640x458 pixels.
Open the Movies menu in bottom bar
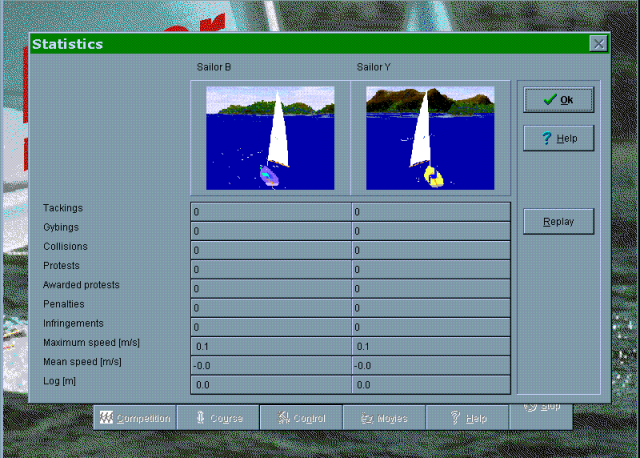(384, 418)
